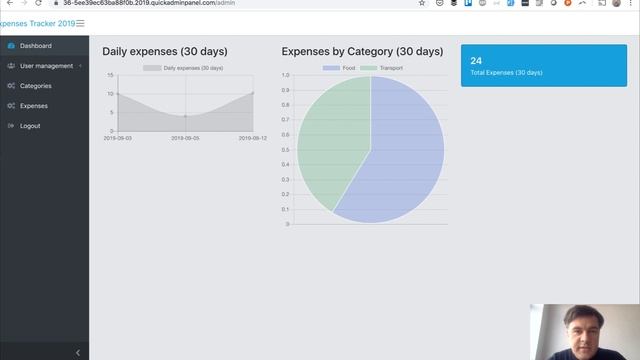Click the Expenses by Category (30 days) heading
This screenshot has height=360, width=640.
[362, 51]
